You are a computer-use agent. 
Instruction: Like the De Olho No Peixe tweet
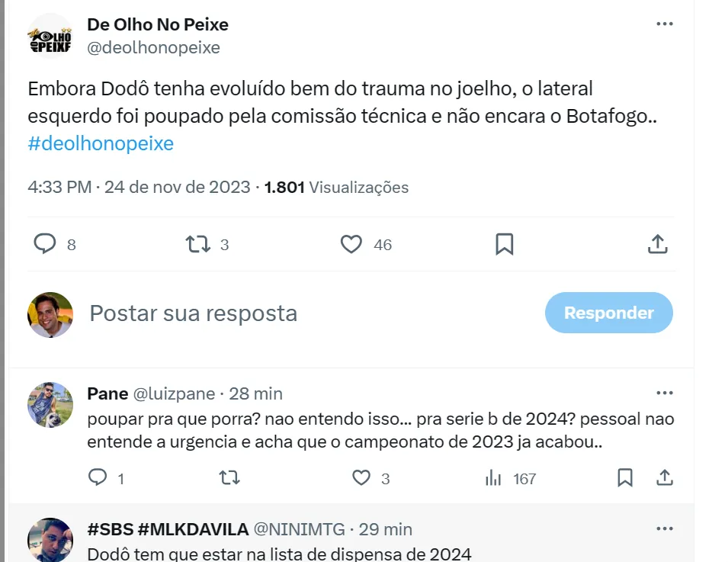pyautogui.click(x=351, y=244)
